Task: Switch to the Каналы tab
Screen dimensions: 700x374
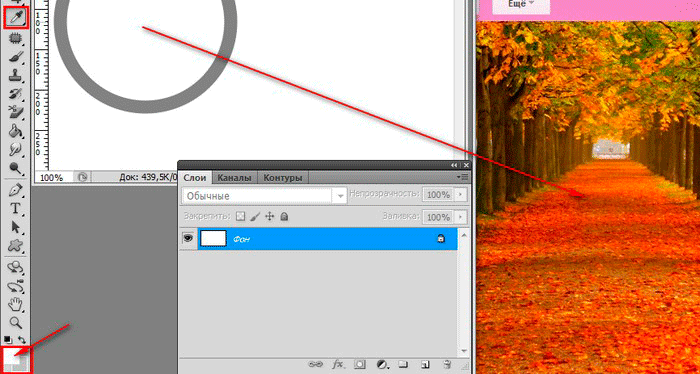Action: (234, 178)
